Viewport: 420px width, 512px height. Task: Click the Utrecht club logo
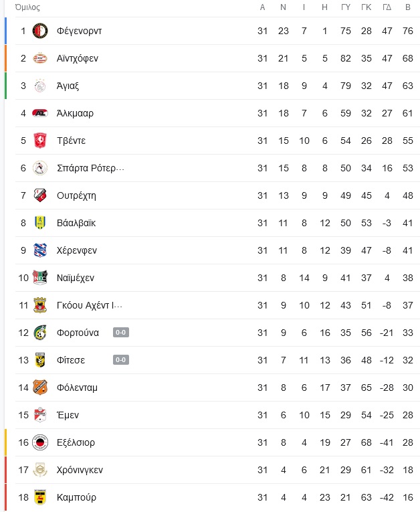(x=40, y=195)
